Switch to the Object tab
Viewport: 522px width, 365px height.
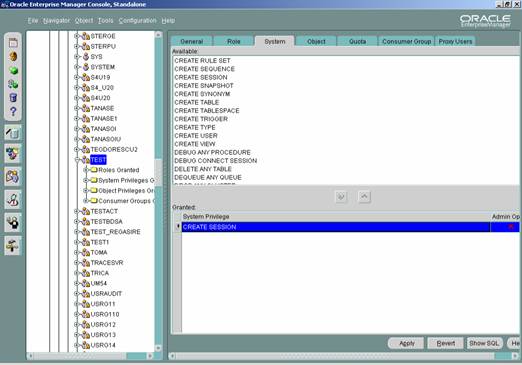click(316, 41)
